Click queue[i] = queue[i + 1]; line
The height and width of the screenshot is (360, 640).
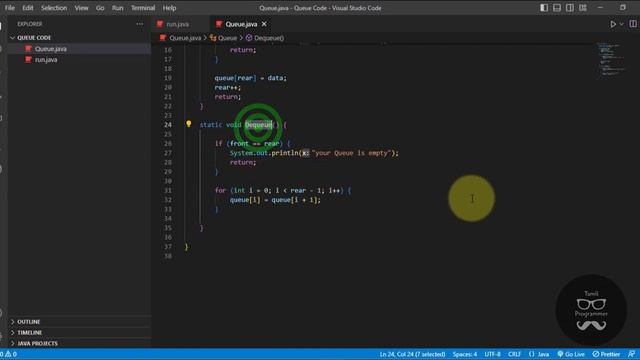[x=275, y=200]
